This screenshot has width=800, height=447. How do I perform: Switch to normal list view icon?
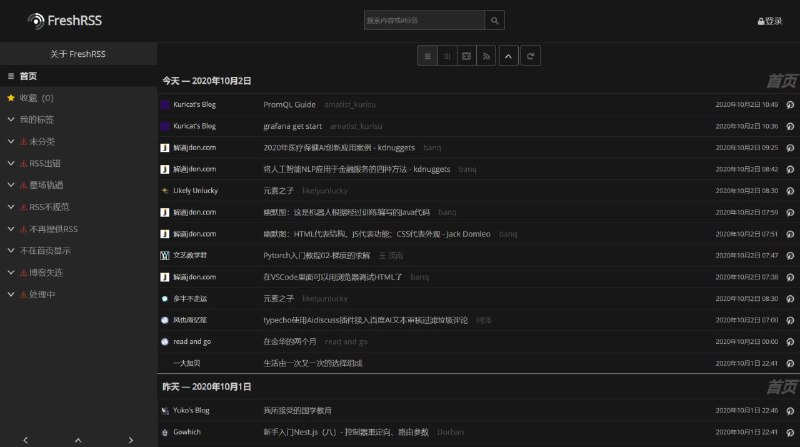(427, 56)
